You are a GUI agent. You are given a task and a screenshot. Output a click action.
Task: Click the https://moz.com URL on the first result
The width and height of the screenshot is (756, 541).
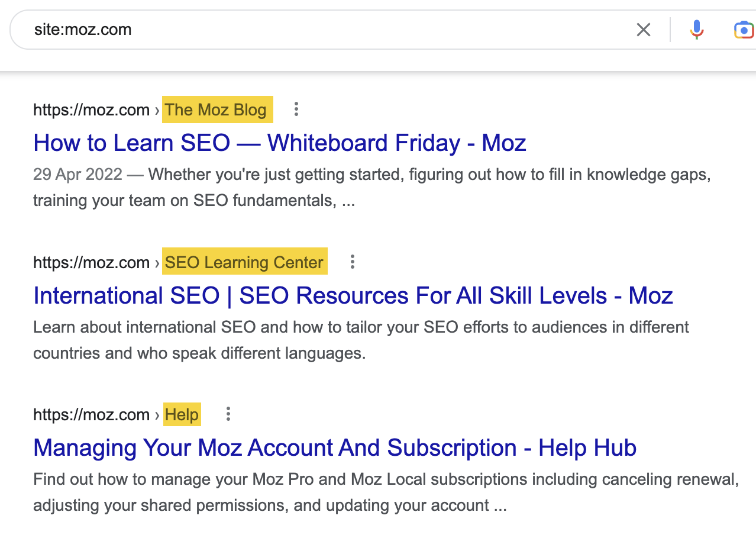click(92, 110)
